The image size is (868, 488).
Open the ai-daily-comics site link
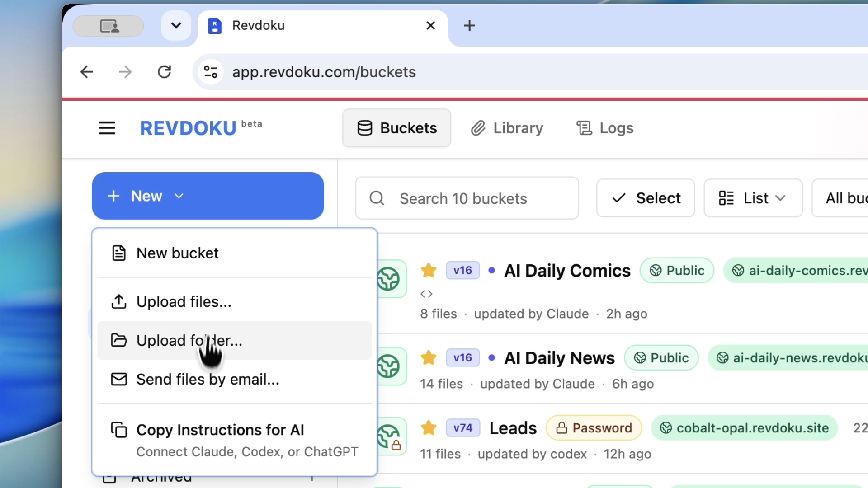(796, 270)
